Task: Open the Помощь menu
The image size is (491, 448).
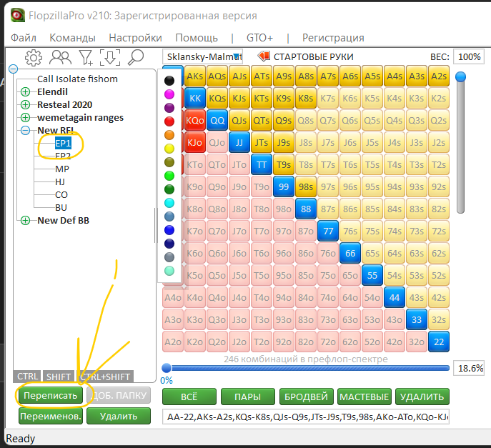Action: coord(197,38)
